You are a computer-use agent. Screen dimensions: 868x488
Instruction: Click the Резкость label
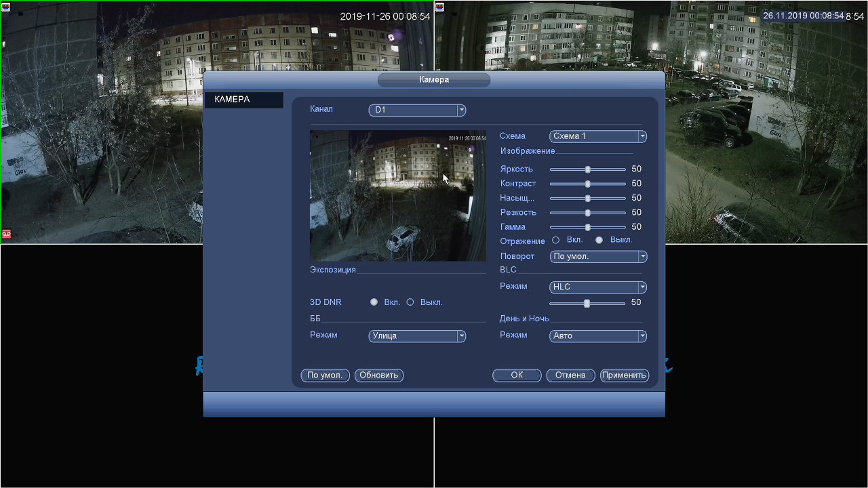click(518, 213)
